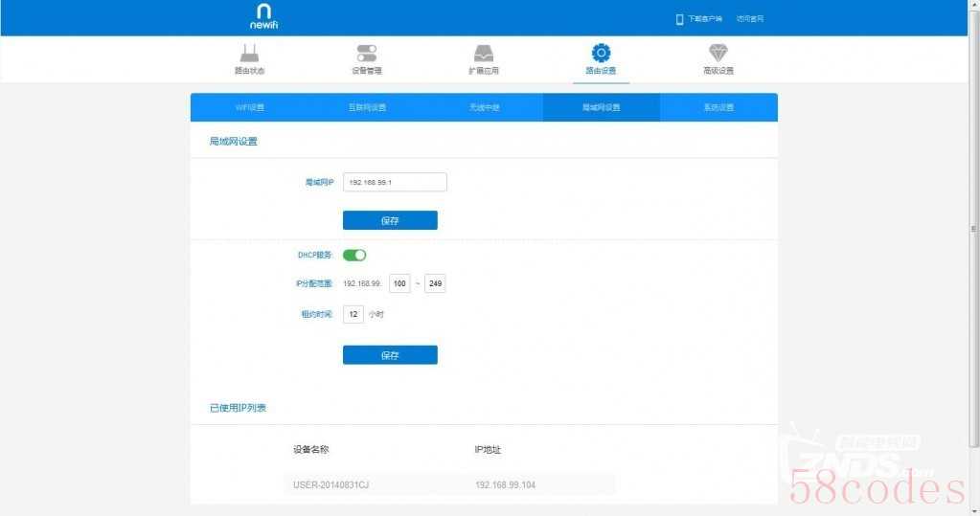Screen dimensions: 980x516
Task: Open 扩展应用 extended apps icon
Action: point(484,54)
